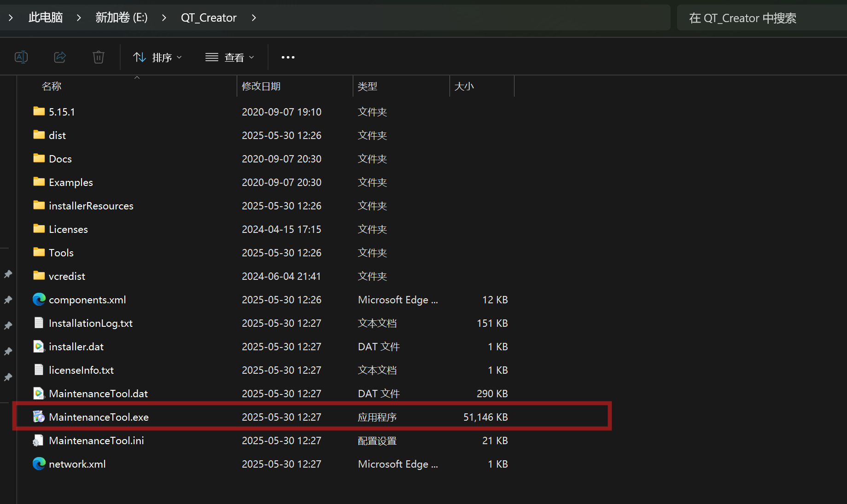Sort by 名称 column header
The width and height of the screenshot is (847, 504).
coord(52,86)
